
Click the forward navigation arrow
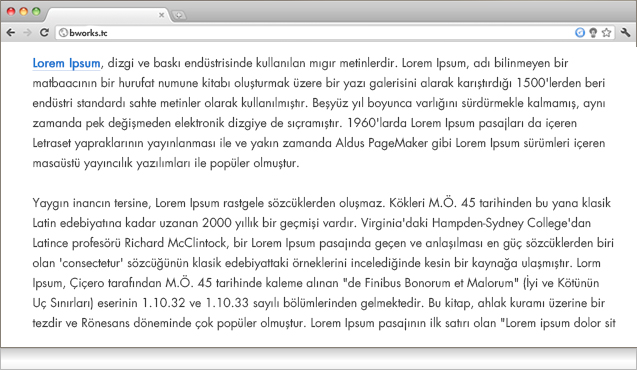27,32
